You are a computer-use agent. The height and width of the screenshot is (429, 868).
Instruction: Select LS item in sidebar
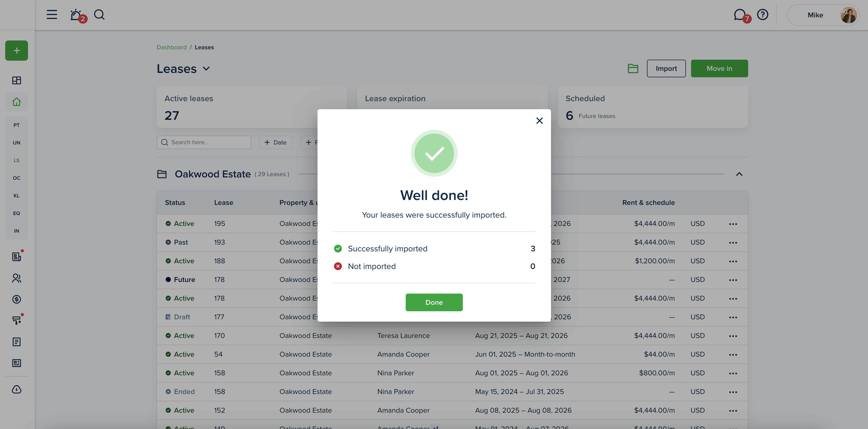click(17, 160)
